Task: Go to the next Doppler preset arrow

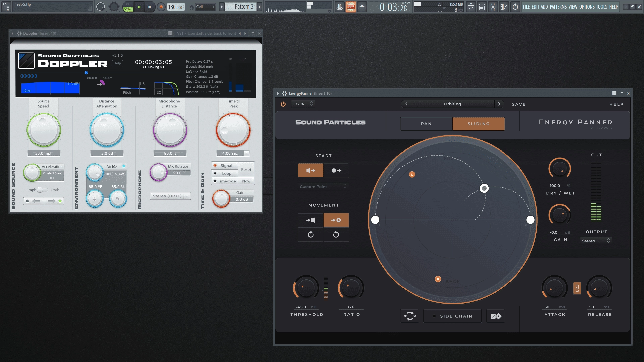Action: click(x=245, y=33)
